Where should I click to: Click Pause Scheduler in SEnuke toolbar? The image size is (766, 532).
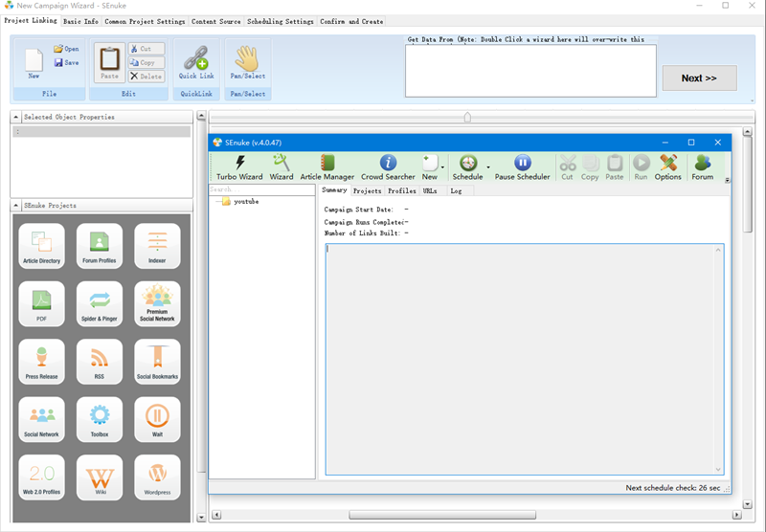point(522,167)
